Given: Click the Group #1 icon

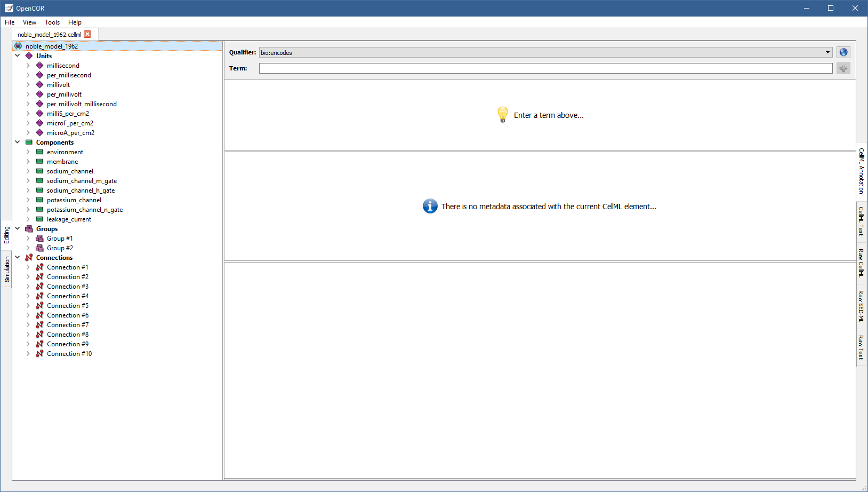Looking at the screenshot, I should click(39, 239).
